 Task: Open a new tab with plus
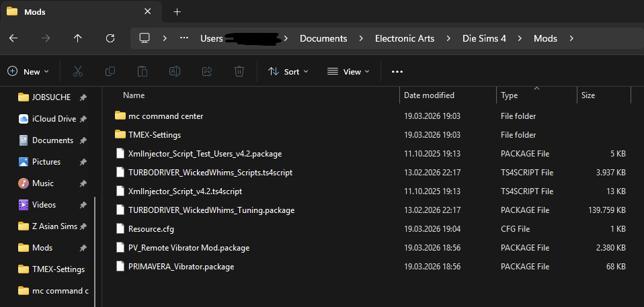[177, 12]
